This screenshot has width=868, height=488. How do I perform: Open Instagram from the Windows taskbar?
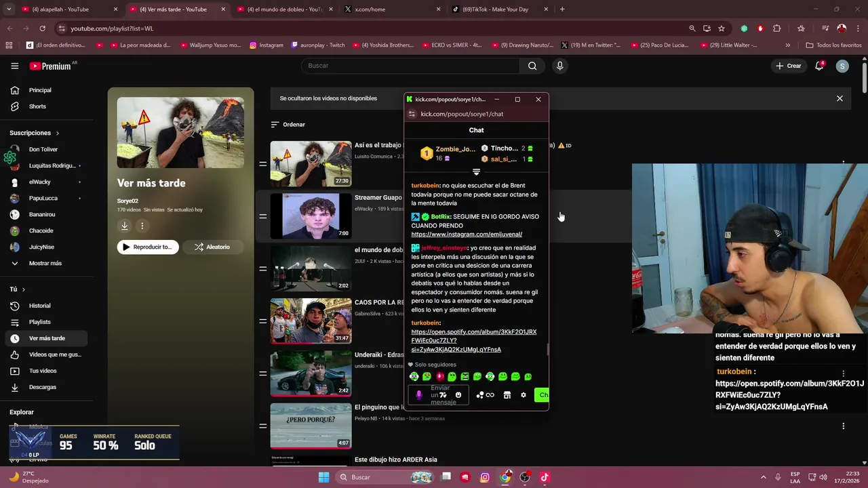pos(485,477)
